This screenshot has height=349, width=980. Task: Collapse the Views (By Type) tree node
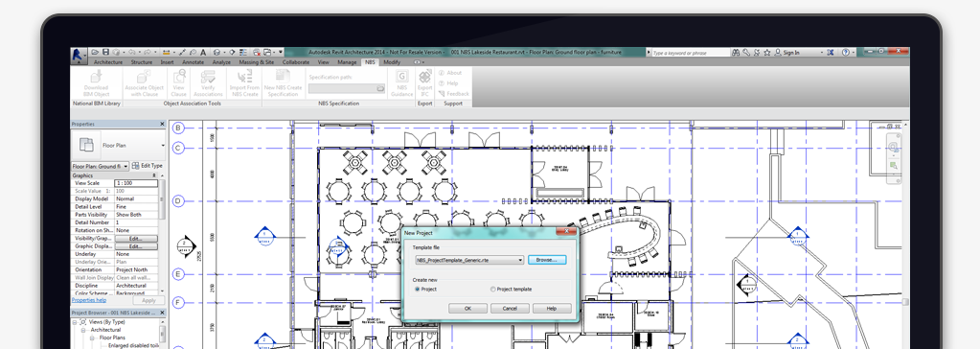pos(75,322)
